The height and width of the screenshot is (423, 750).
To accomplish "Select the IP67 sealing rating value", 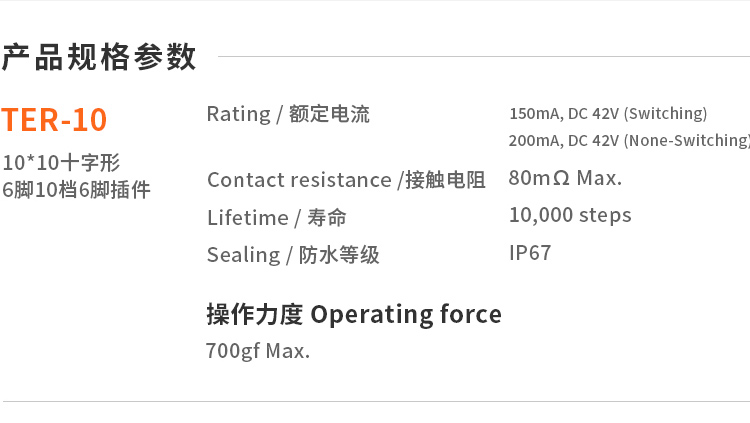I will pyautogui.click(x=530, y=253).
